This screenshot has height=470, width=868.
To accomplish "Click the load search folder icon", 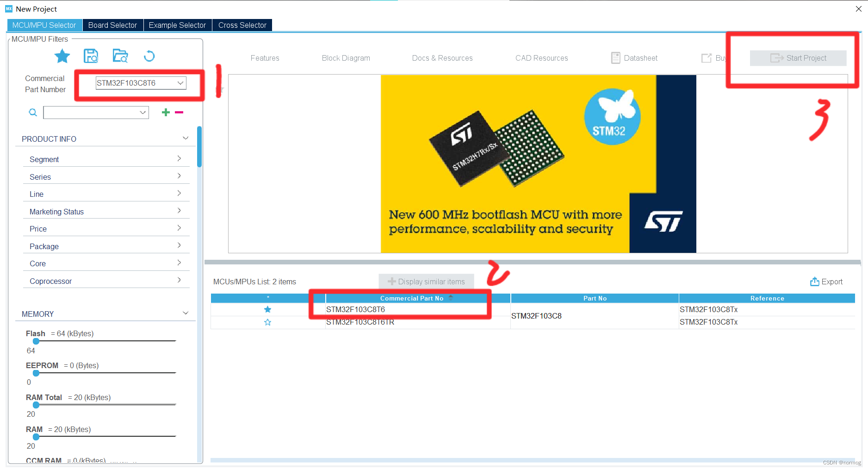I will [120, 56].
